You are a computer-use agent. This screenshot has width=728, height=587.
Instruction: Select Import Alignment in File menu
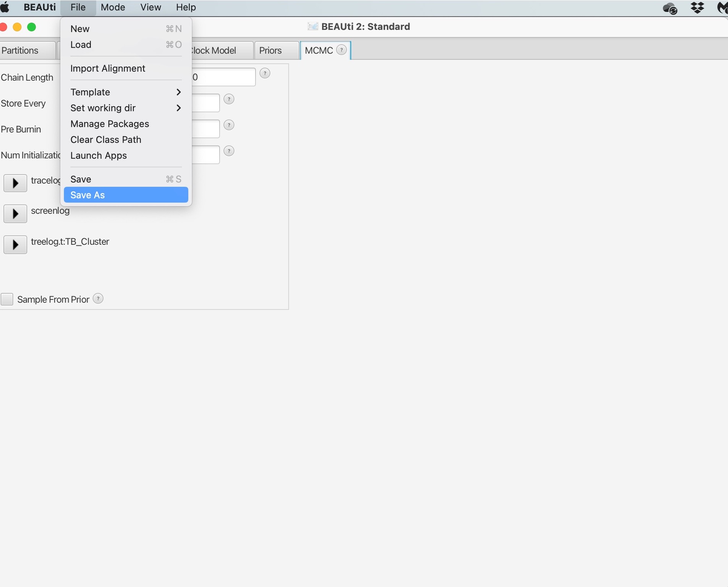point(108,68)
